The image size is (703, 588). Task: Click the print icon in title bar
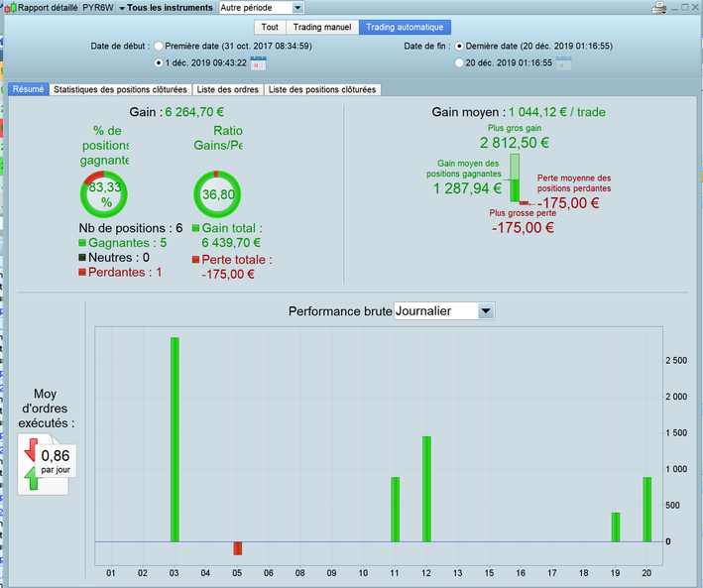coord(659,8)
